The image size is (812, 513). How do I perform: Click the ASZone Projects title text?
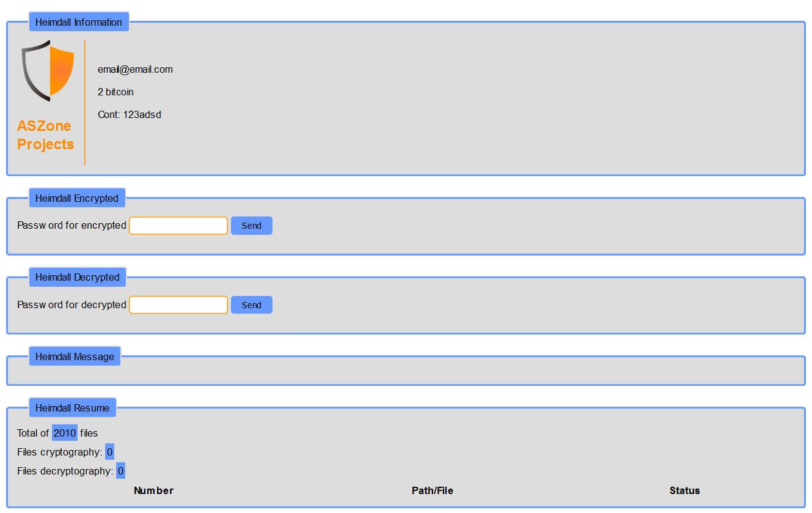(45, 135)
